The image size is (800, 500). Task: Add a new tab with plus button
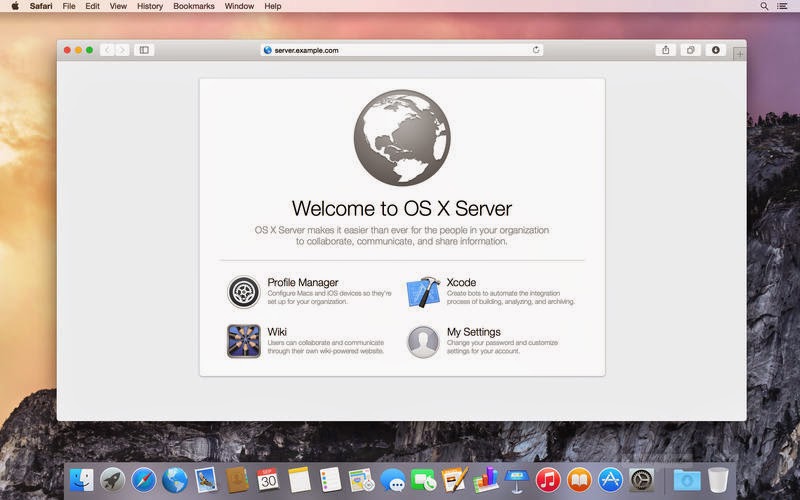click(x=739, y=54)
